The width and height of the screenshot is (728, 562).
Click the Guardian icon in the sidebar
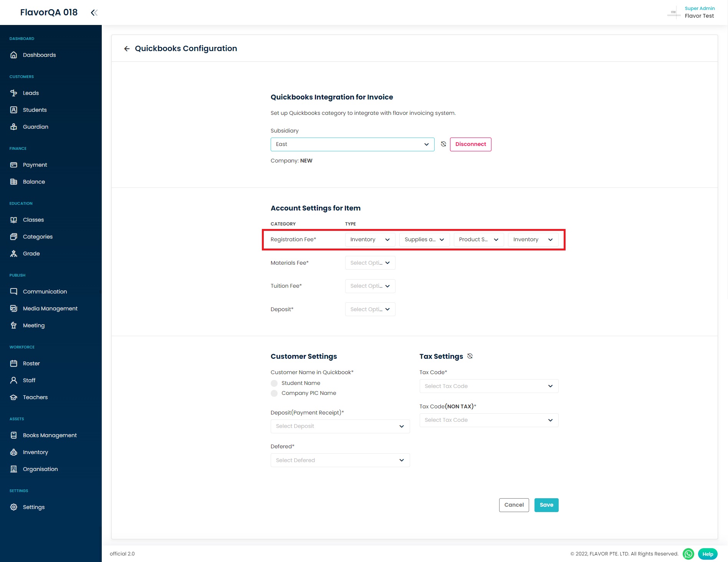pyautogui.click(x=14, y=127)
